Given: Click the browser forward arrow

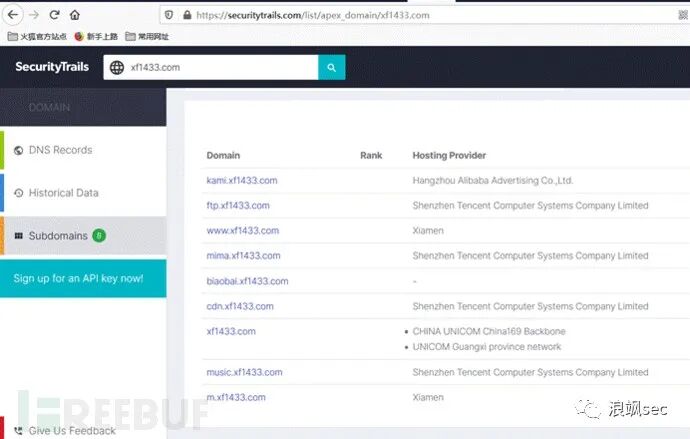Looking at the screenshot, I should (34, 15).
